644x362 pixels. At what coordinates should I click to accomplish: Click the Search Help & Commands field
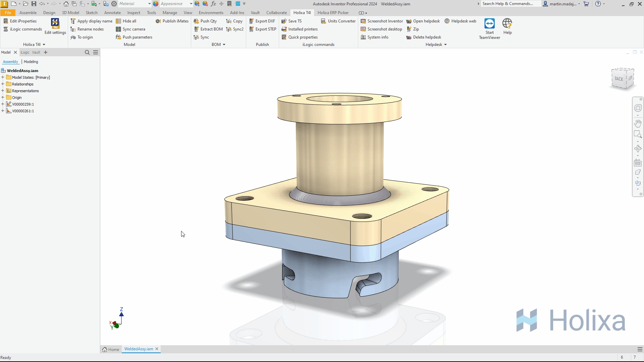coord(509,4)
